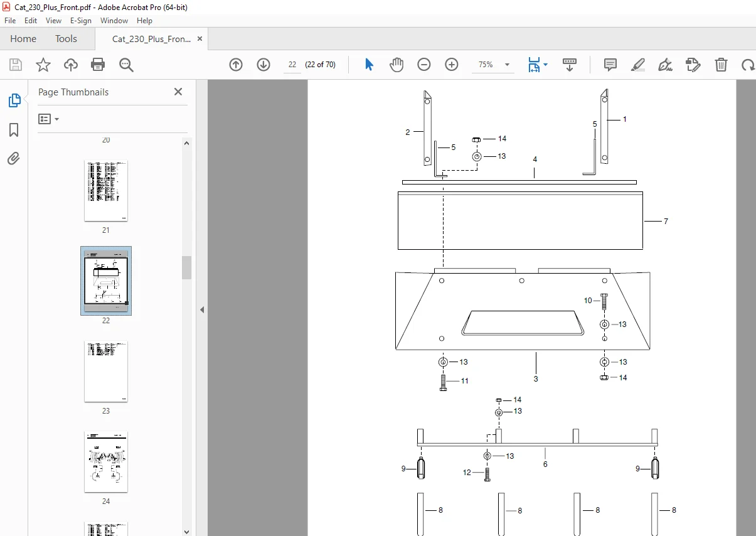Open the find text magnifier tool
This screenshot has height=536, width=756.
(x=126, y=65)
